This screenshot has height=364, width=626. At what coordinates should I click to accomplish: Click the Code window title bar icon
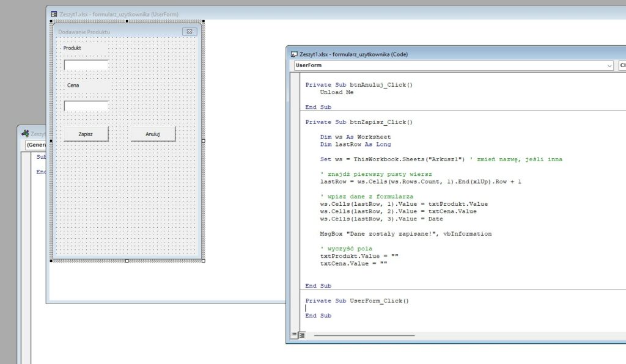coord(294,54)
